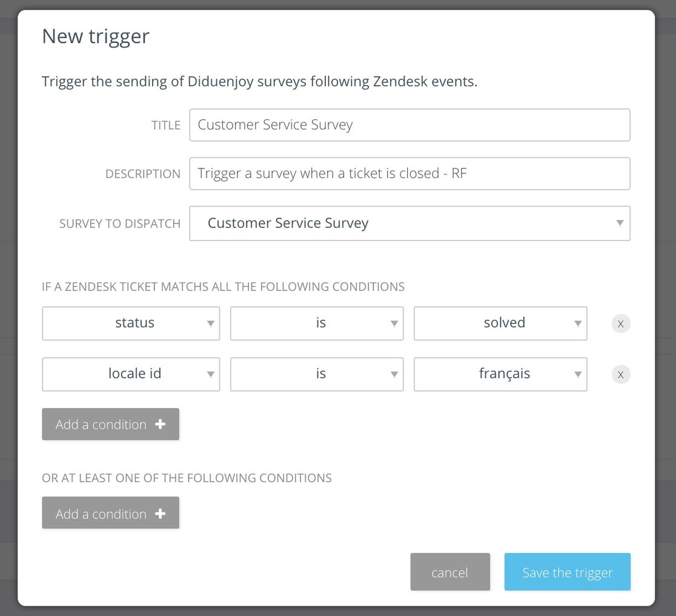Add a condition under matching all conditions
The height and width of the screenshot is (616, 676).
click(110, 424)
